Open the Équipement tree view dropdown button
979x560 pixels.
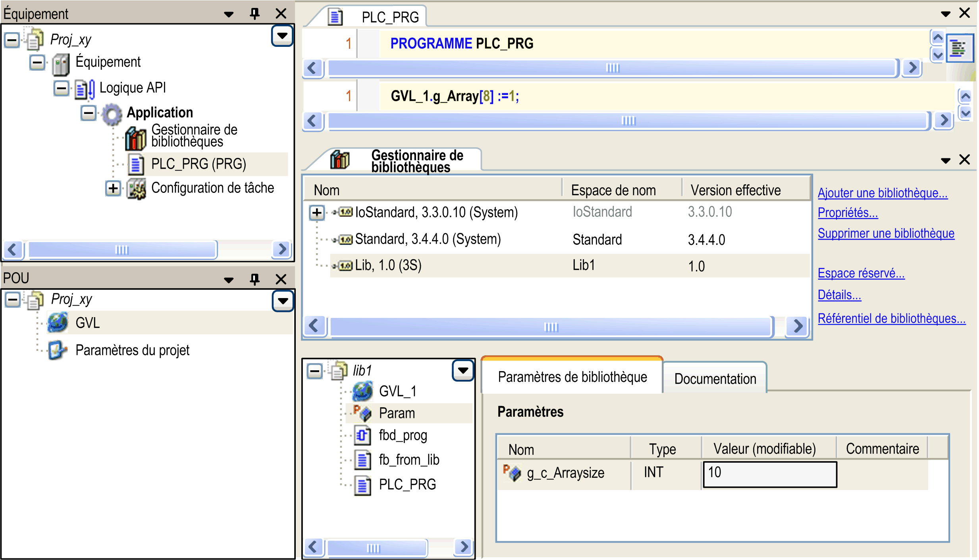pos(282,36)
